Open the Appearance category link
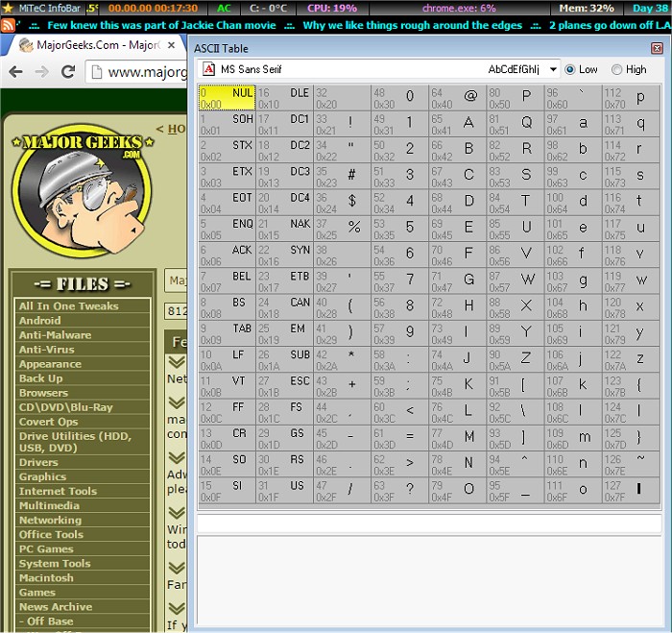Viewport: 672px width, 633px height. [50, 364]
